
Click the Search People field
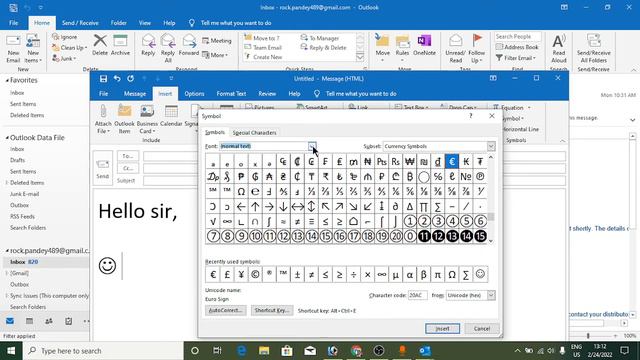point(518,37)
